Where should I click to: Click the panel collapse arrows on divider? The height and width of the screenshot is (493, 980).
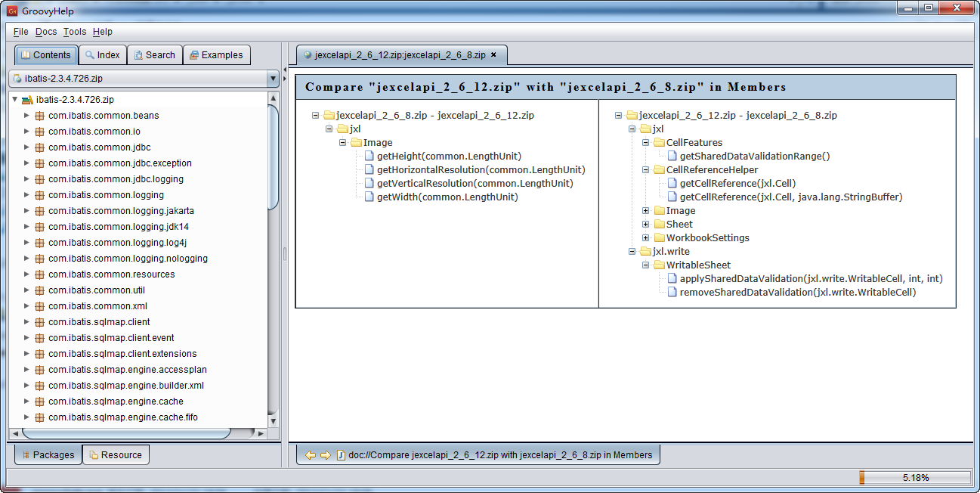point(285,74)
